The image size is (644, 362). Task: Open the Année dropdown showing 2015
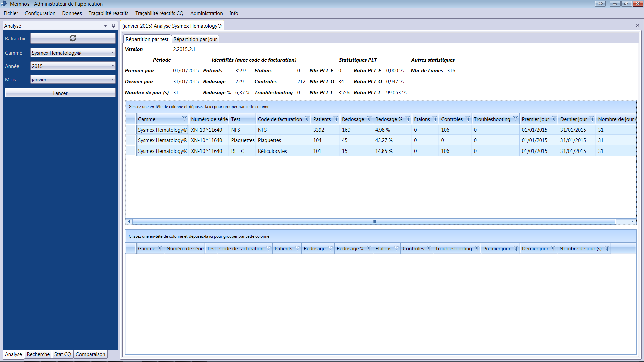(73, 66)
